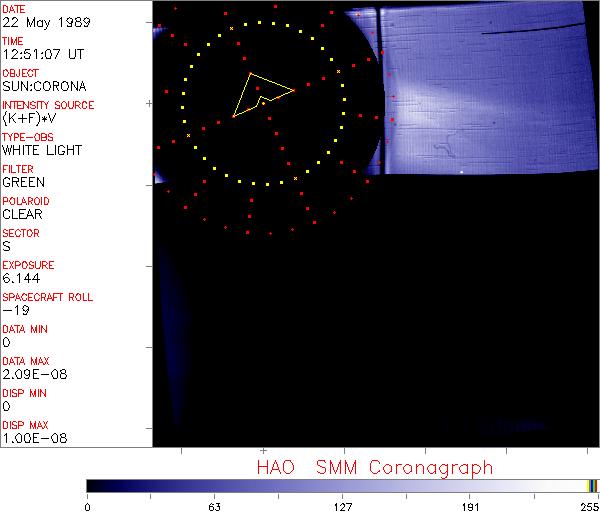This screenshot has width=600, height=512.
Task: Click the colorbar near the 127 tick
Action: 342,485
